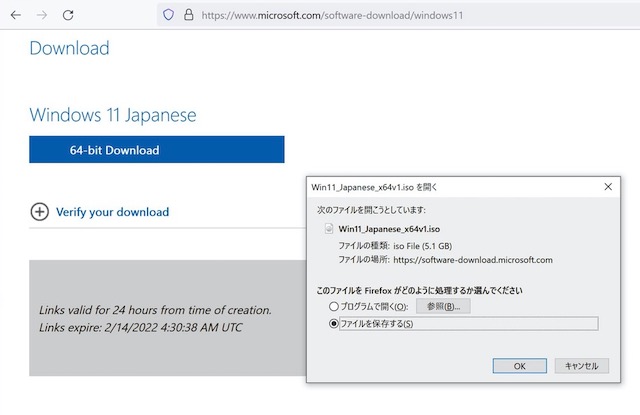Go back using the browser back arrow

(16, 15)
